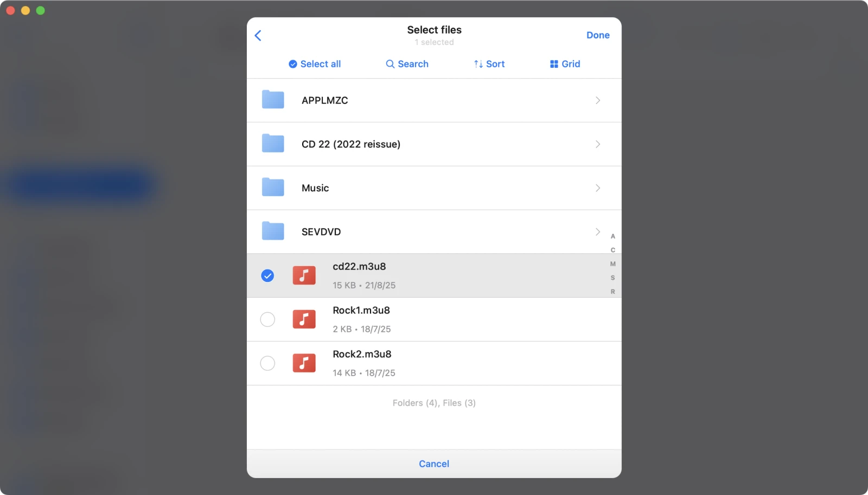Open the Sort options
This screenshot has width=868, height=495.
(489, 64)
